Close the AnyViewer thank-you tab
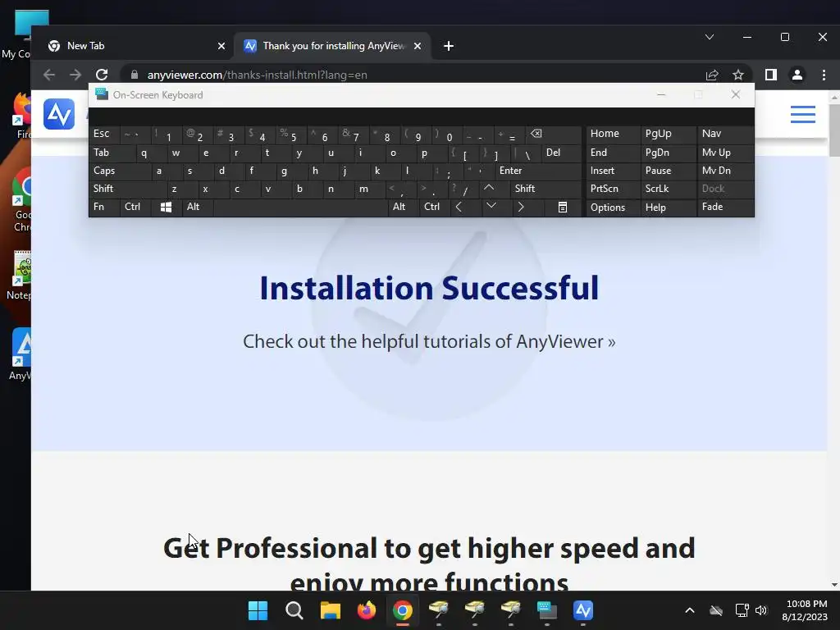This screenshot has height=630, width=840. pyautogui.click(x=418, y=46)
